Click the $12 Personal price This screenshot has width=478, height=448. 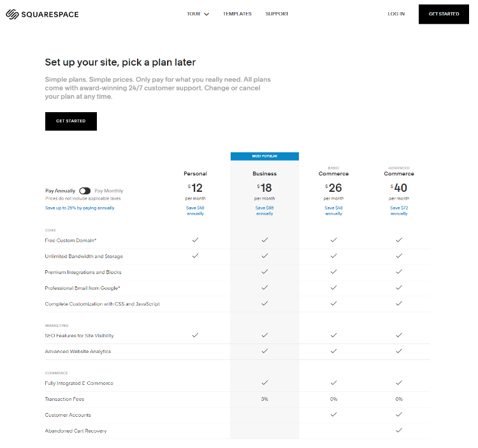click(x=195, y=188)
